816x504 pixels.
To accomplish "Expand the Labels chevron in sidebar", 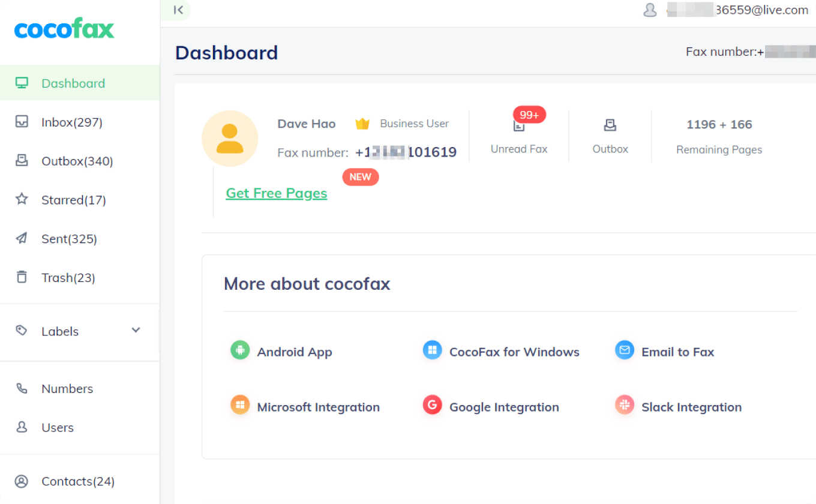I will coord(136,330).
